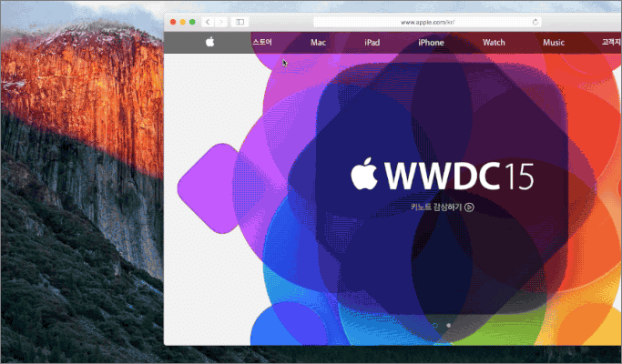The height and width of the screenshot is (364, 622).
Task: Toggle Safari's sidebar button
Action: 240,22
